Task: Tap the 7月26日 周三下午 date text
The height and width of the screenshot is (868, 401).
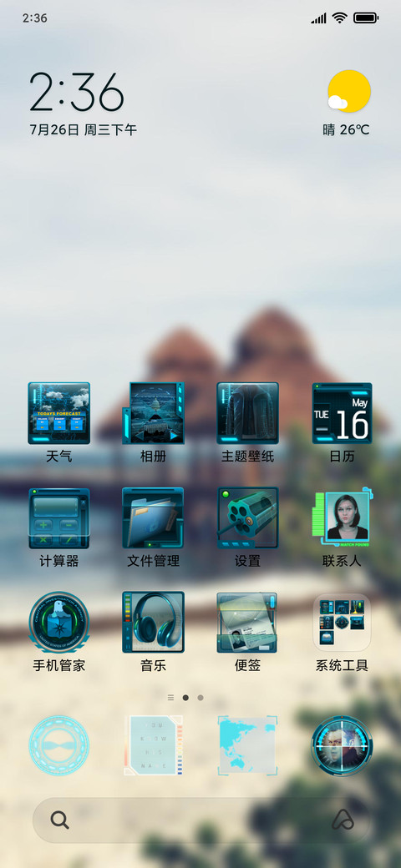Action: 83,130
